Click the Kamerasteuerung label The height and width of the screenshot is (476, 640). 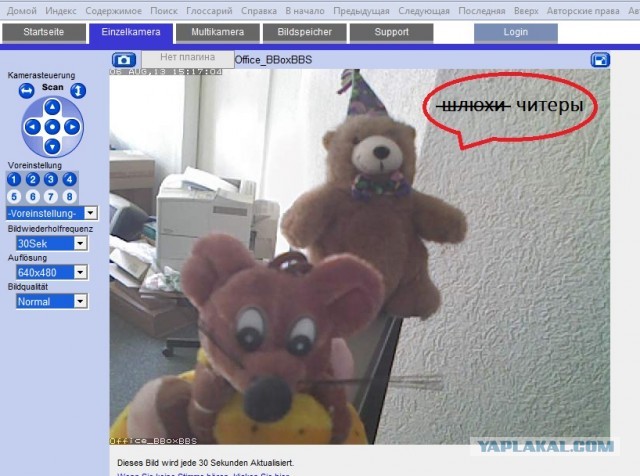41,76
